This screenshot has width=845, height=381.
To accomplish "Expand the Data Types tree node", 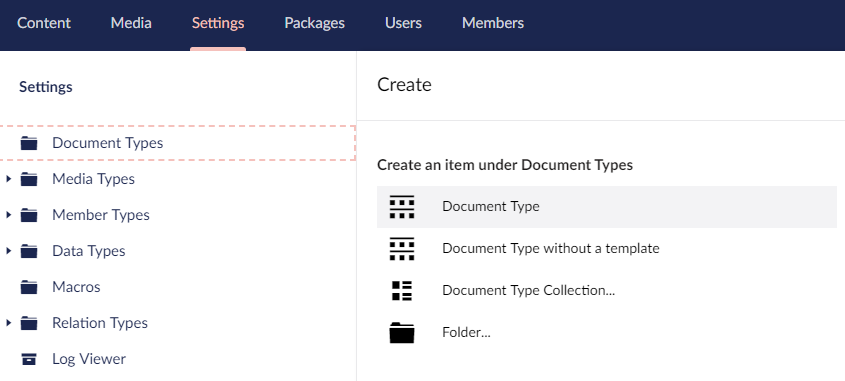I will (9, 251).
